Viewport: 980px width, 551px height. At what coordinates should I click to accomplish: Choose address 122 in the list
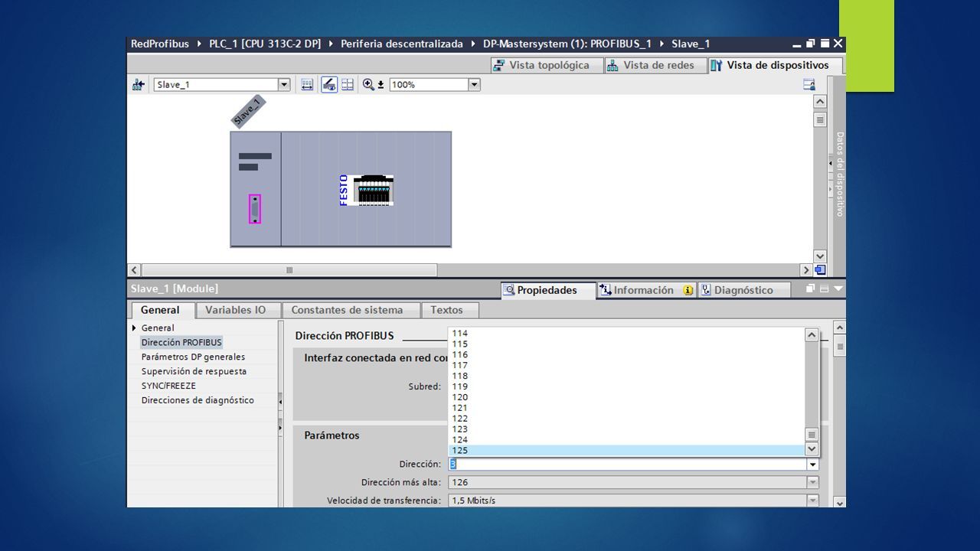point(626,419)
